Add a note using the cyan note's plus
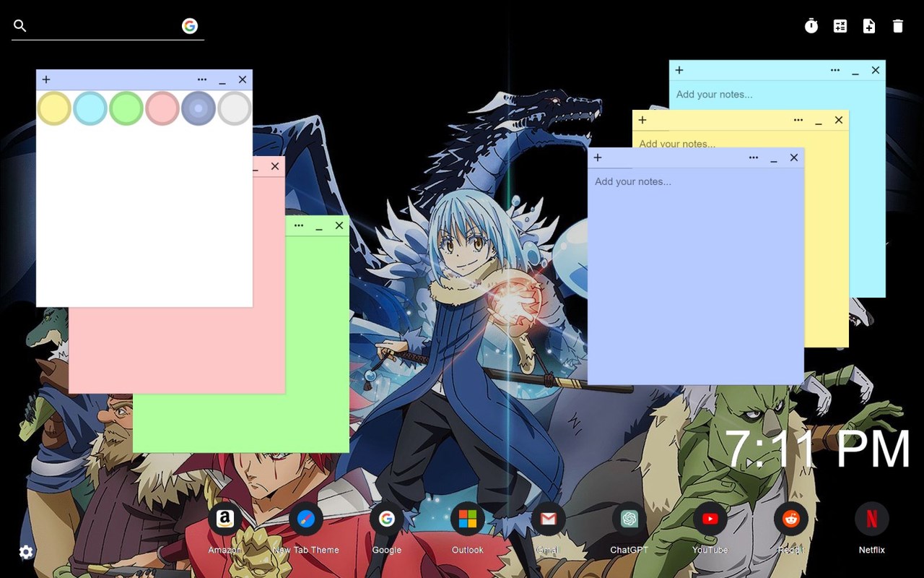Viewport: 924px width, 578px height. coord(679,70)
